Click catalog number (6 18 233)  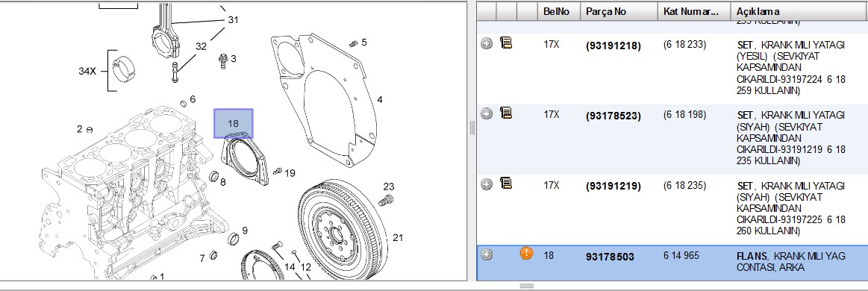coord(684,44)
